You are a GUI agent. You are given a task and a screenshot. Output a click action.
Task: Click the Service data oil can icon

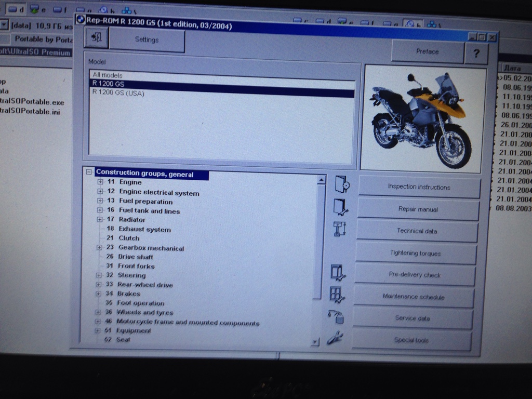(336, 316)
